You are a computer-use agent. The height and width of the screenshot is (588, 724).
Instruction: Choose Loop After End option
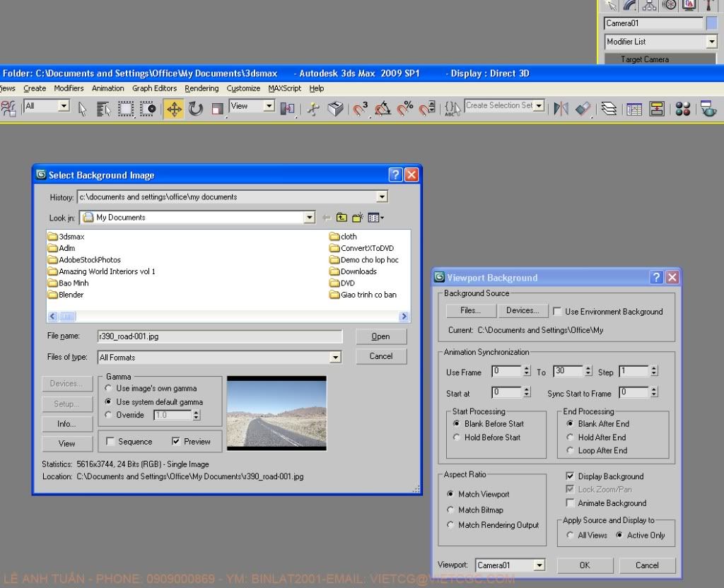point(571,450)
